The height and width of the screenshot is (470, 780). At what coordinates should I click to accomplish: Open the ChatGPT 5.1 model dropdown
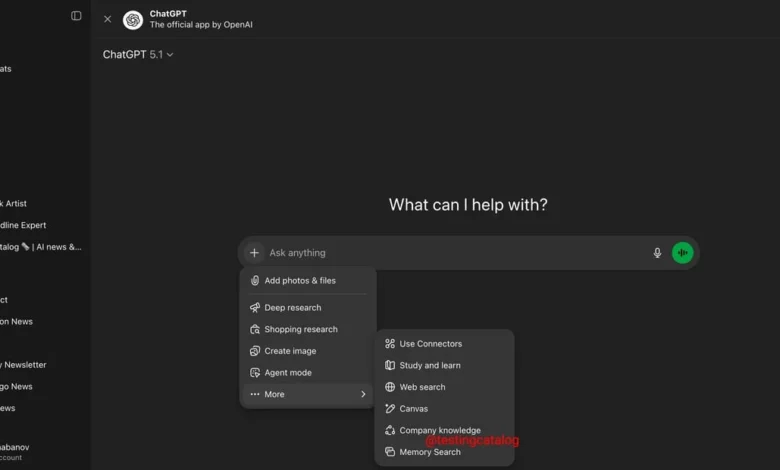coord(138,55)
